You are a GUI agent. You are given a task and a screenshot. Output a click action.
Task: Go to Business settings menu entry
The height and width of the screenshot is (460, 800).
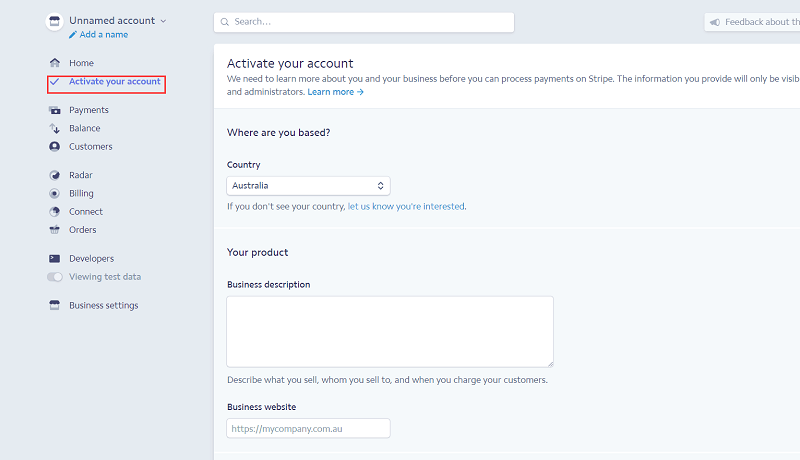tap(103, 306)
